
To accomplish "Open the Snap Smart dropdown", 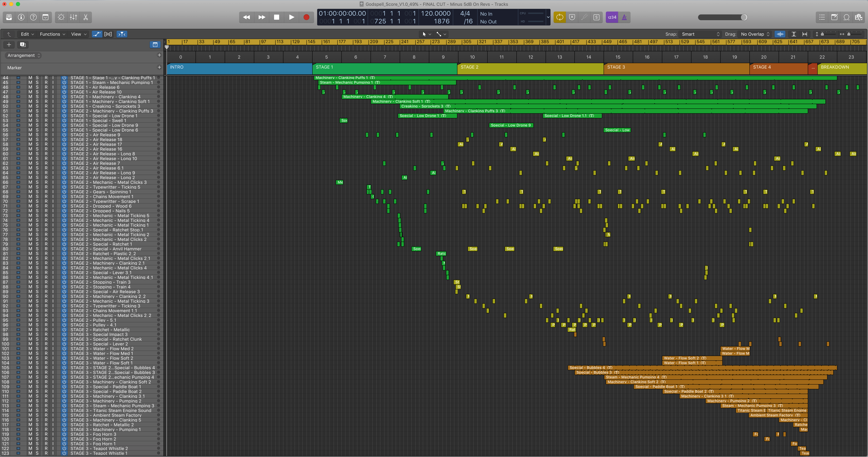I will pyautogui.click(x=700, y=34).
